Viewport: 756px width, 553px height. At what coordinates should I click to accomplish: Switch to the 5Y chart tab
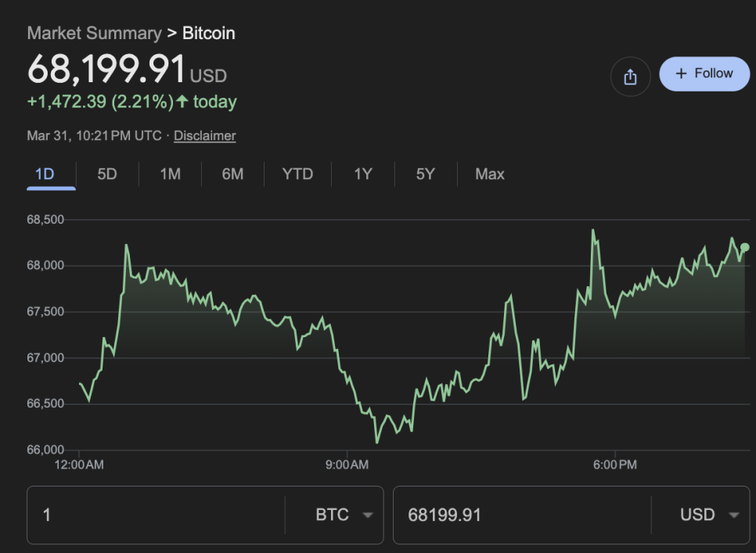(425, 174)
